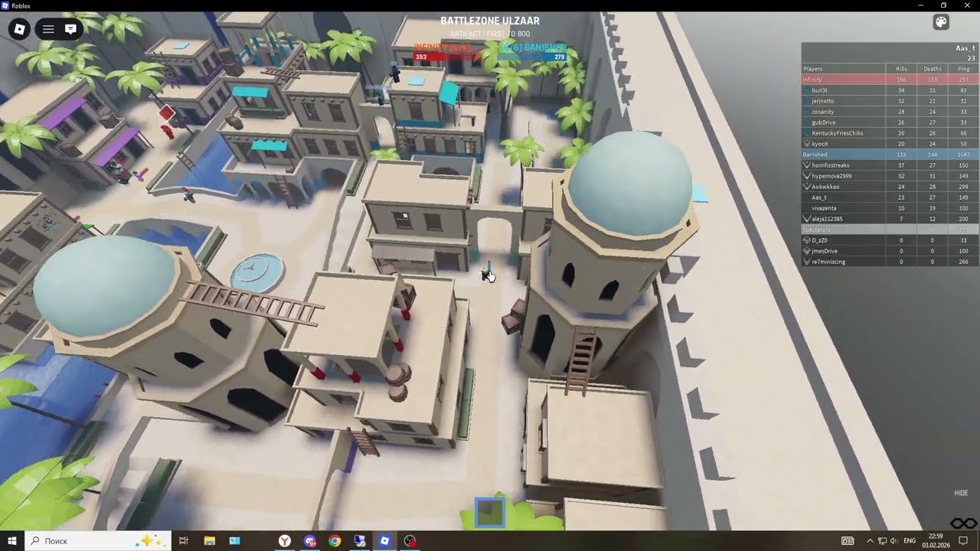Image resolution: width=980 pixels, height=551 pixels.
Task: Select player kyocit in the leaderboard
Action: pyautogui.click(x=890, y=144)
